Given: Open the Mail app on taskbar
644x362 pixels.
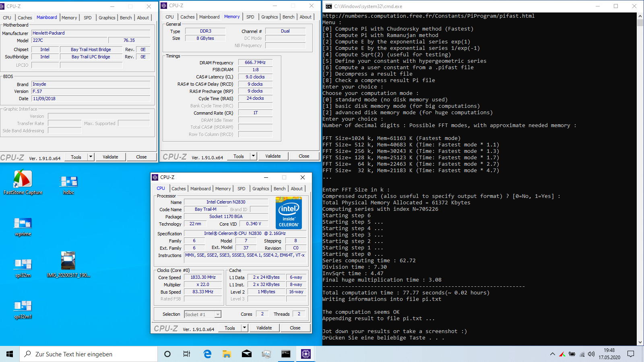Looking at the screenshot, I should [247, 354].
